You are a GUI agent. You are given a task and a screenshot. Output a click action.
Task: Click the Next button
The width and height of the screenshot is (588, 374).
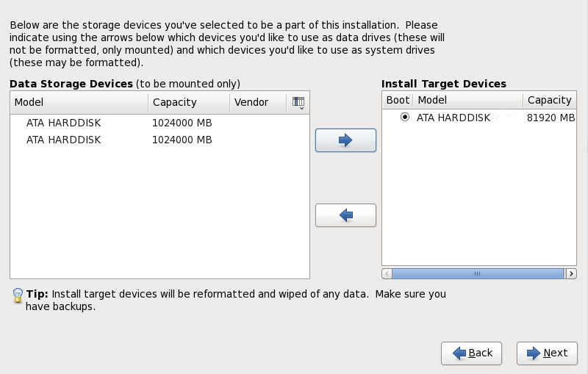[546, 353]
